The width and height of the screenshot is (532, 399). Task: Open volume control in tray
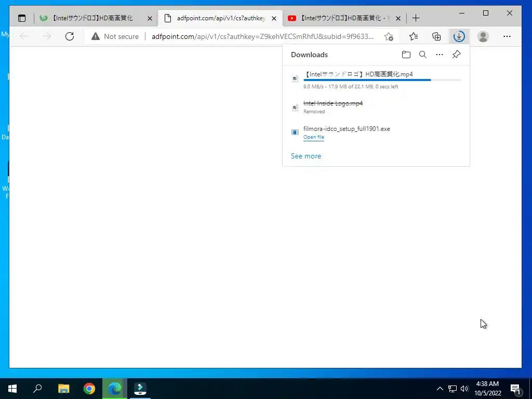[464, 389]
